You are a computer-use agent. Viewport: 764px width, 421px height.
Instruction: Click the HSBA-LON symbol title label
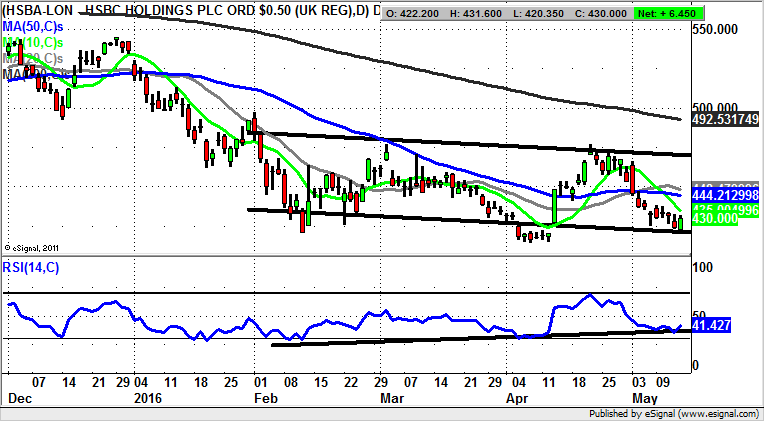coord(37,11)
